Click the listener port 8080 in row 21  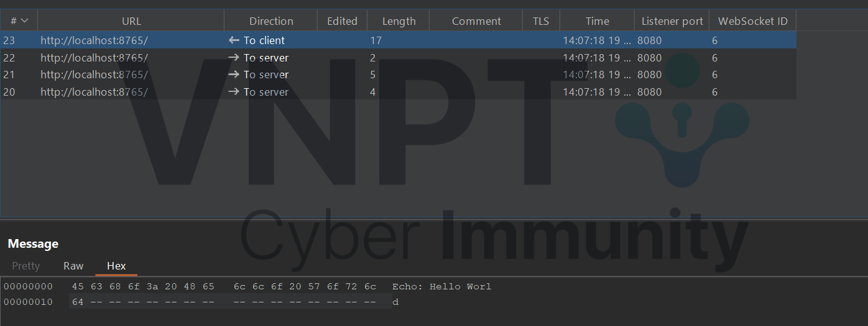pyautogui.click(x=650, y=75)
